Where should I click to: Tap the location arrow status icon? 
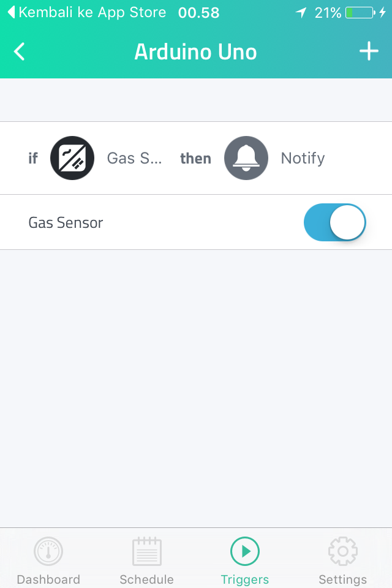301,13
